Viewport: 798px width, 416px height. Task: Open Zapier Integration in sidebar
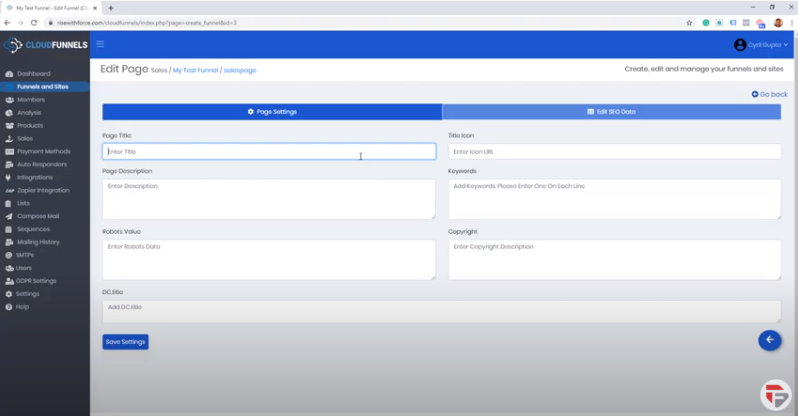point(43,190)
